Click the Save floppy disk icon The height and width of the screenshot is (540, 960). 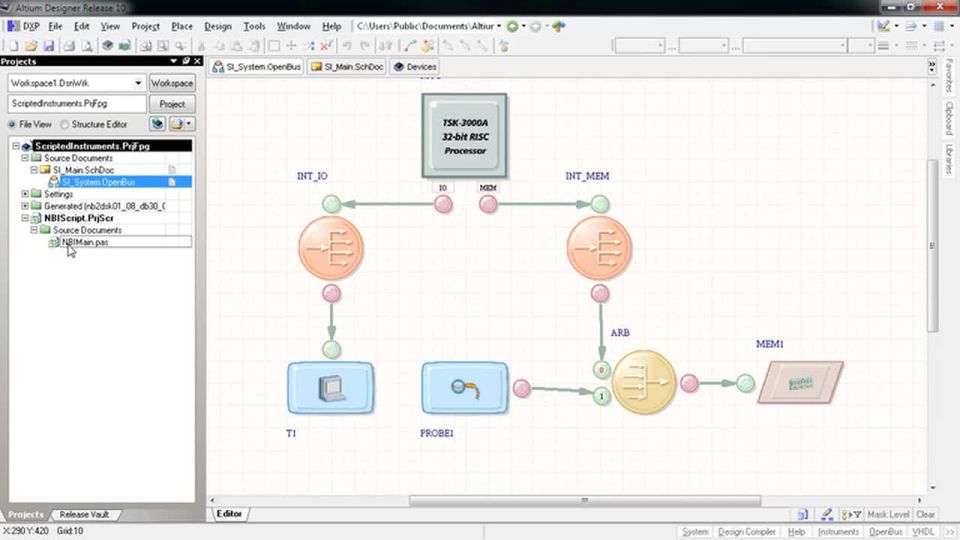[48, 46]
